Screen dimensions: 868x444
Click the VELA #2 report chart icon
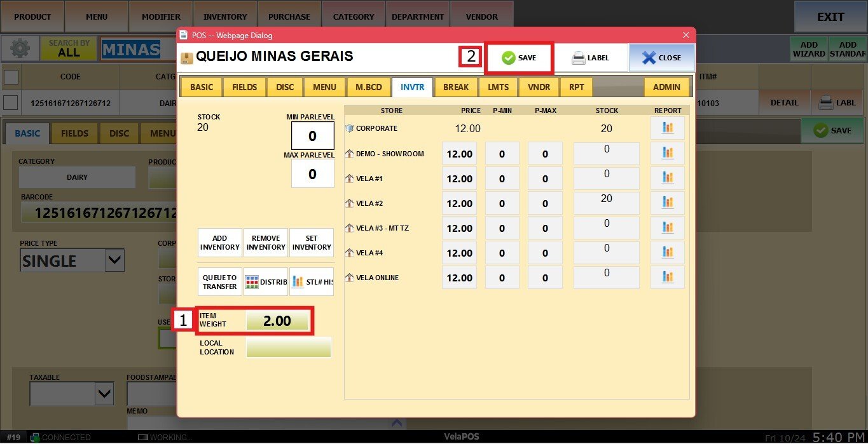(667, 203)
